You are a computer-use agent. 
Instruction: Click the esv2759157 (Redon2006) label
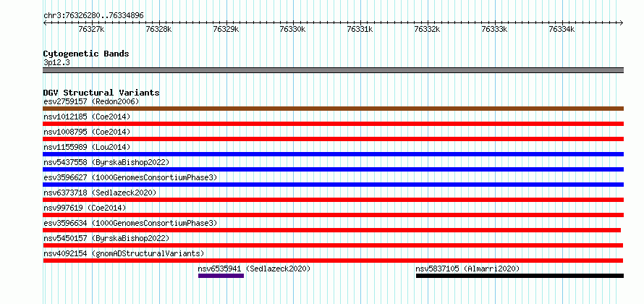point(91,101)
